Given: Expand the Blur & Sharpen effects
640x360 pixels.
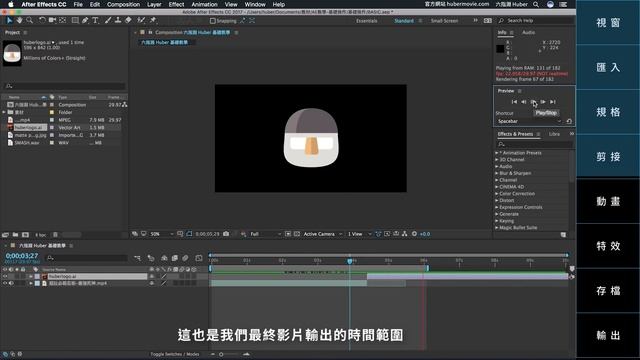Looking at the screenshot, I should tap(497, 173).
